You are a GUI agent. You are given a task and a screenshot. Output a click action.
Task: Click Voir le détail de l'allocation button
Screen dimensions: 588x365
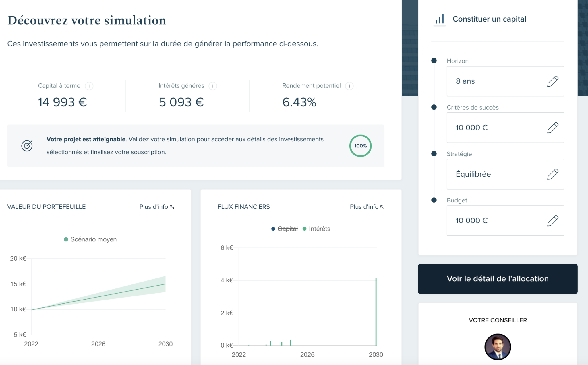point(498,279)
